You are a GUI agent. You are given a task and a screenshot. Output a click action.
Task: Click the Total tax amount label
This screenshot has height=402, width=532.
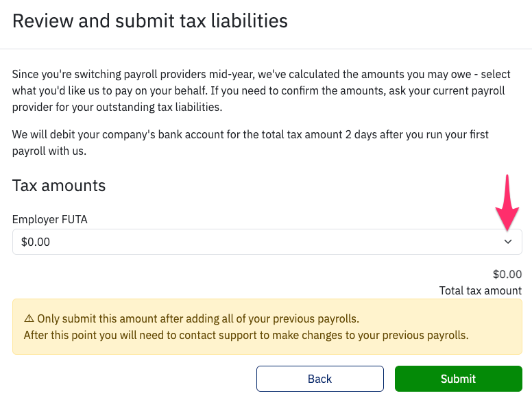(x=480, y=290)
